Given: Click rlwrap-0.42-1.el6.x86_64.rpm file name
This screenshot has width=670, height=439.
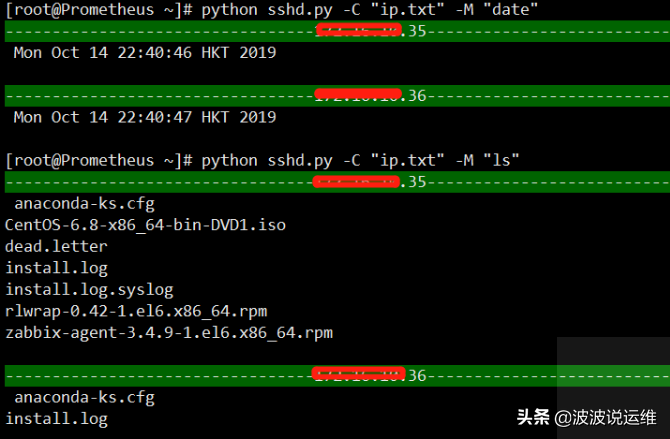Looking at the screenshot, I should coord(136,311).
